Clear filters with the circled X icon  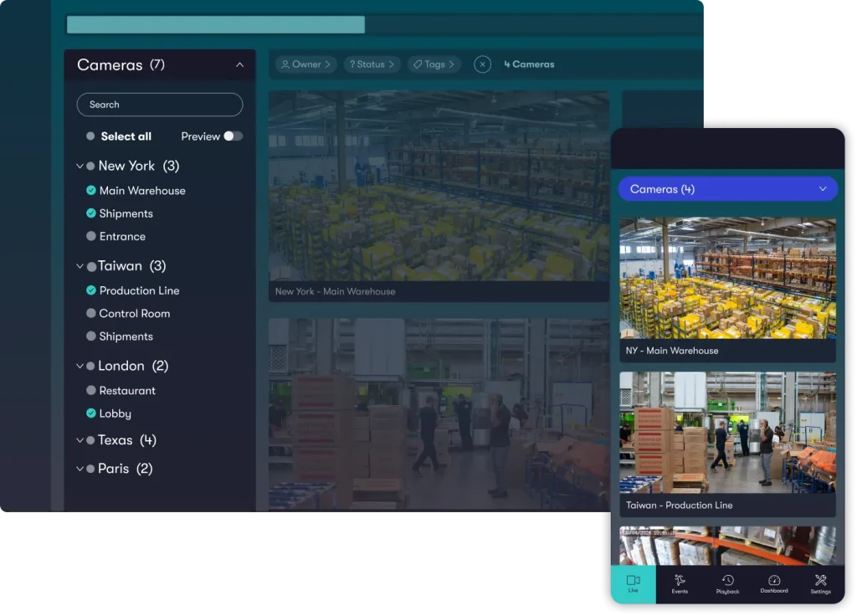click(482, 64)
